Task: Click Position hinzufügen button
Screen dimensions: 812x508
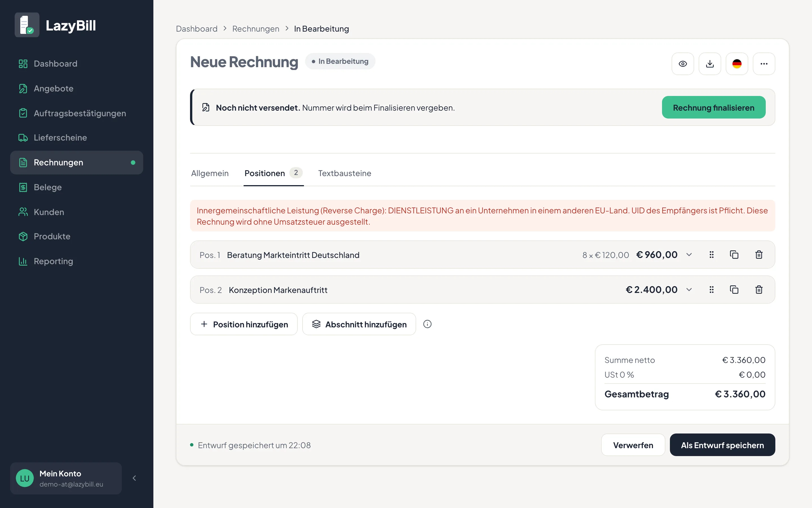Action: tap(244, 324)
